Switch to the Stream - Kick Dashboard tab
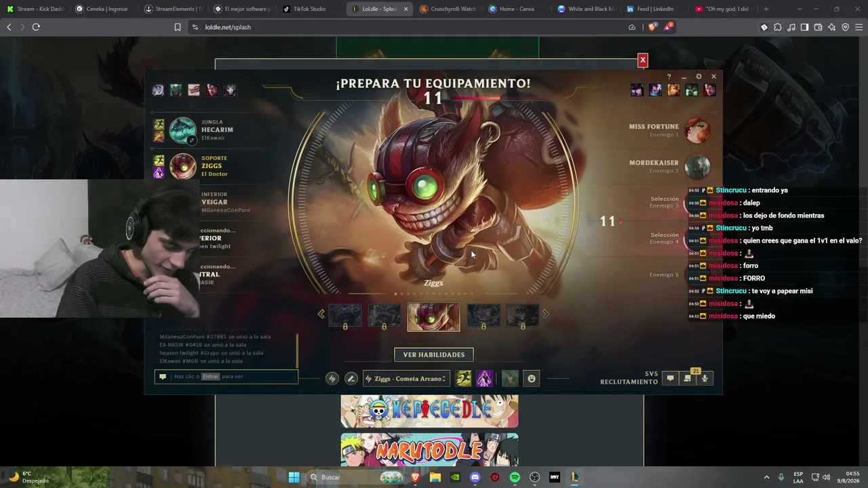The width and height of the screenshot is (868, 488). click(x=35, y=9)
